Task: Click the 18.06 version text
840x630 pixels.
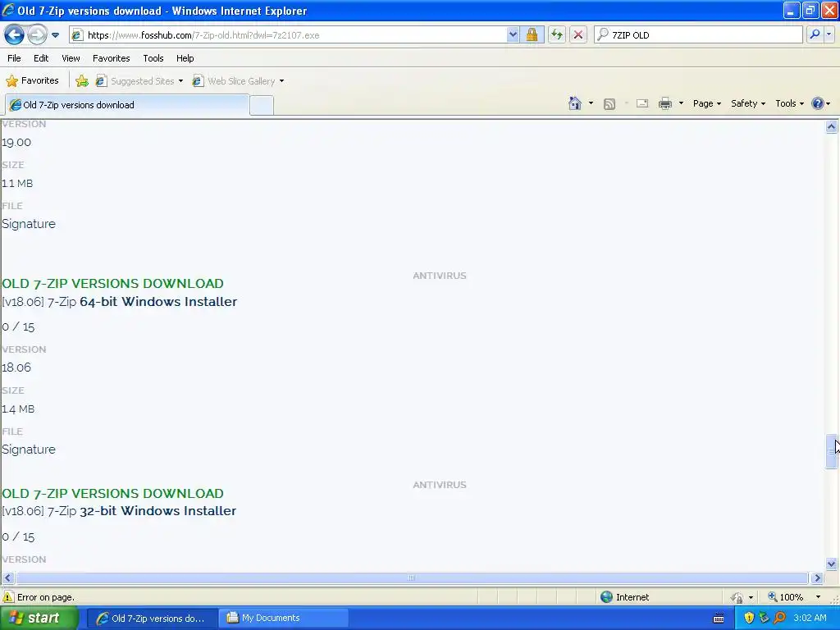Action: 16,367
